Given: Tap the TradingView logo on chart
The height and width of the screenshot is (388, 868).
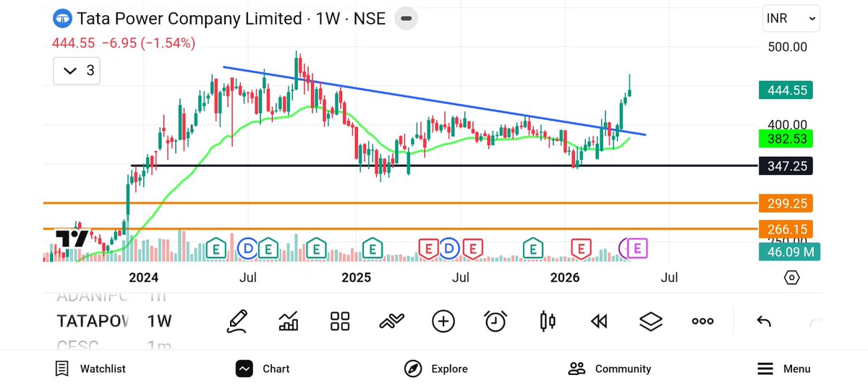Looking at the screenshot, I should click(72, 238).
